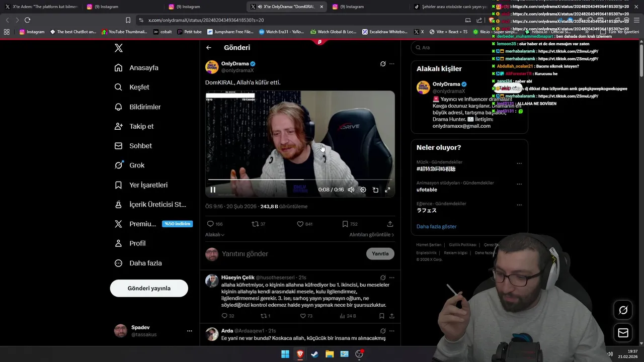Open File Explorer in the taskbar
This screenshot has width=644, height=362.
[x=330, y=354]
